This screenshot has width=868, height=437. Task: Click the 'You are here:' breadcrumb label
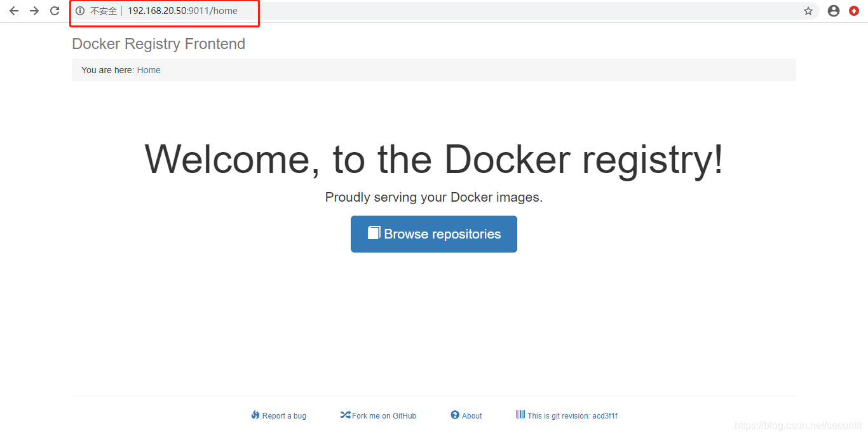click(108, 70)
